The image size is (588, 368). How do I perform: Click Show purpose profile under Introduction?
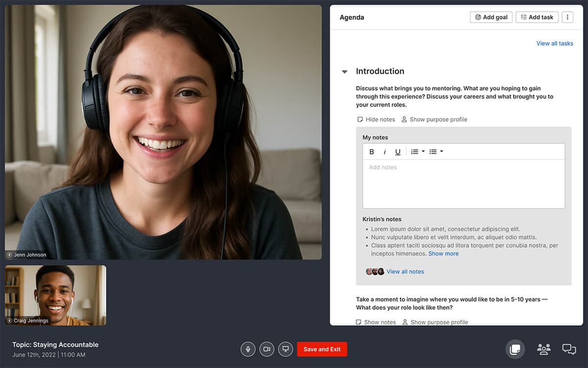click(x=434, y=119)
